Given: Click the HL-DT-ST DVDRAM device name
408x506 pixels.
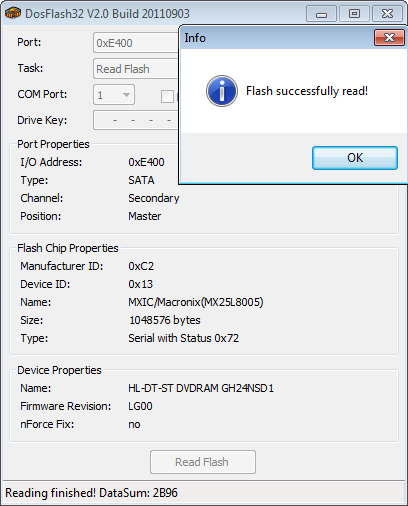Looking at the screenshot, I should (x=201, y=388).
